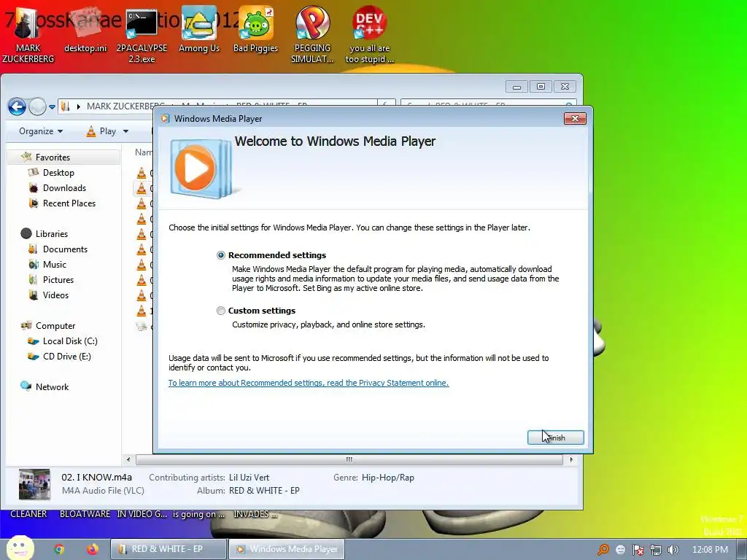747x560 pixels.
Task: Click the Media Player title bar icon
Action: [x=165, y=119]
